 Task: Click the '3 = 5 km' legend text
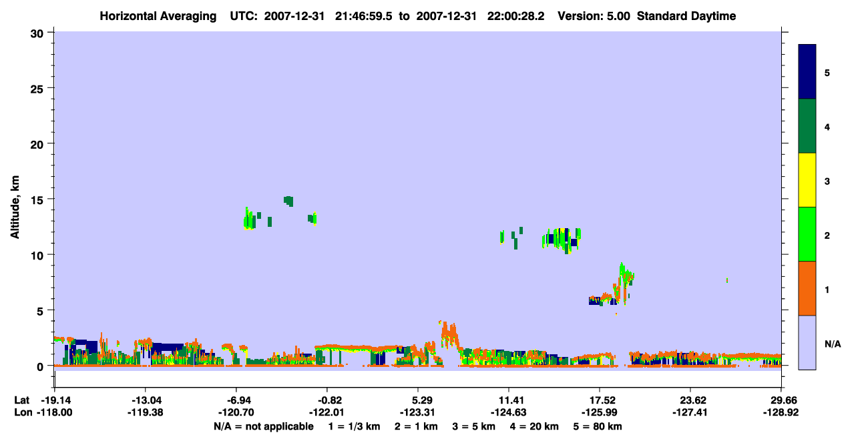[x=474, y=426]
